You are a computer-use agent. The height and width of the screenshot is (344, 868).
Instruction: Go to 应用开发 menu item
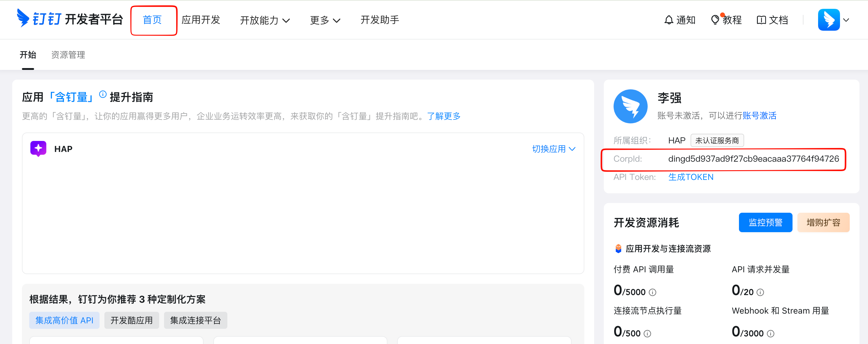(201, 20)
